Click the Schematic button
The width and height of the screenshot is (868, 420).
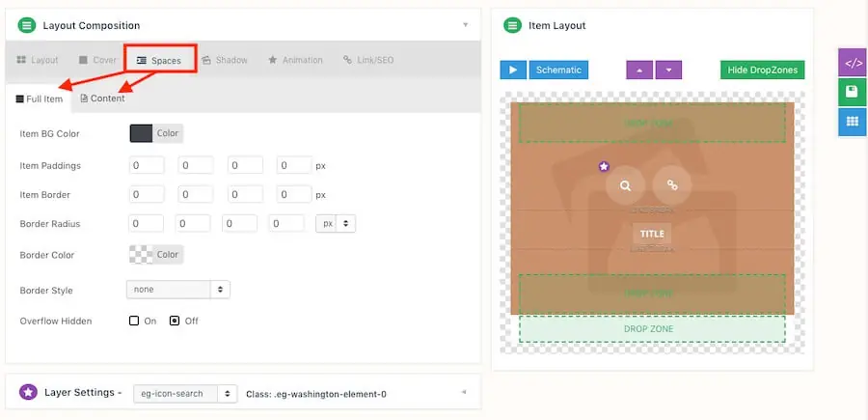pos(558,70)
